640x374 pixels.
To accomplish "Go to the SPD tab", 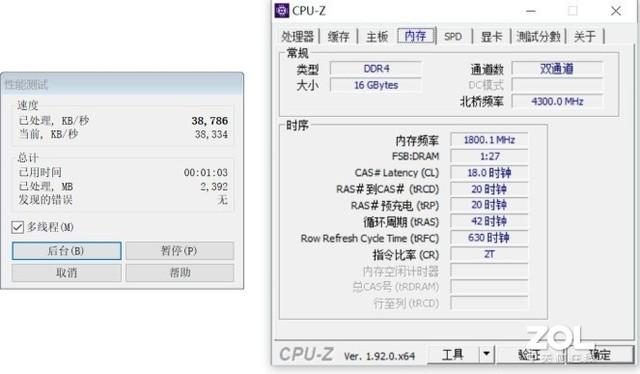I will pyautogui.click(x=453, y=36).
